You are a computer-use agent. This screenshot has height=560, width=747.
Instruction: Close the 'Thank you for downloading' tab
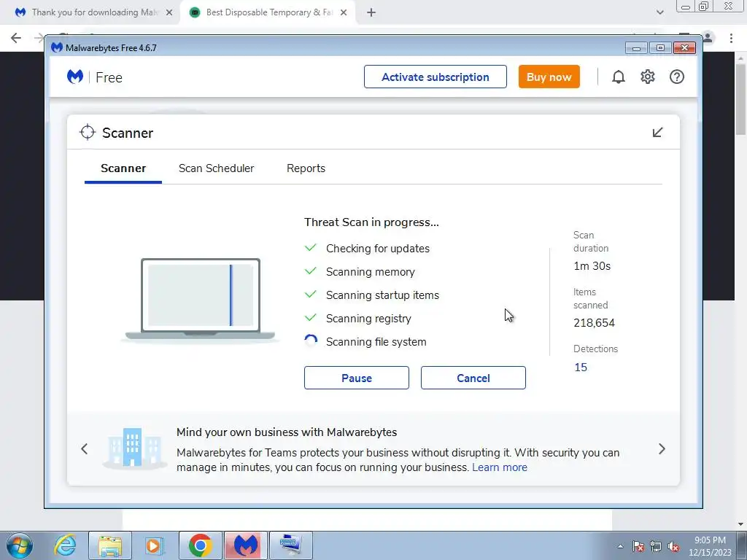pyautogui.click(x=169, y=12)
